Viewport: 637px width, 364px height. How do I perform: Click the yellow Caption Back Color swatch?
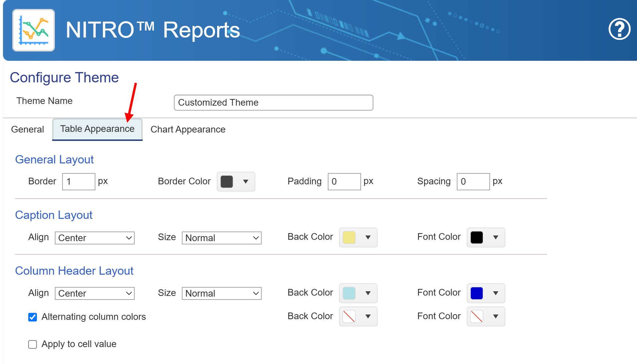pos(349,237)
